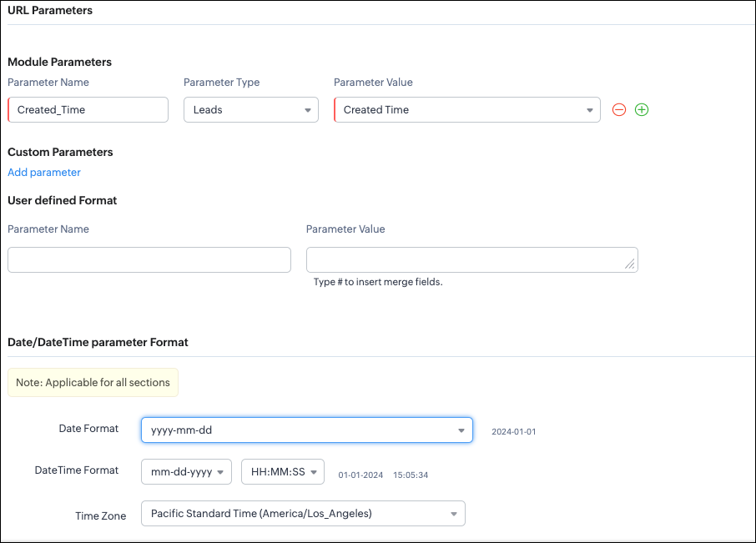Click the Created Time dropdown arrow
756x543 pixels.
click(590, 110)
